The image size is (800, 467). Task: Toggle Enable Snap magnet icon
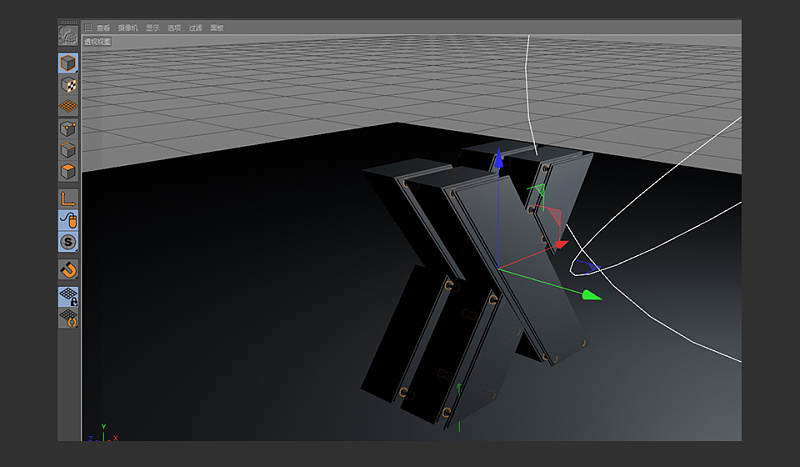[68, 269]
